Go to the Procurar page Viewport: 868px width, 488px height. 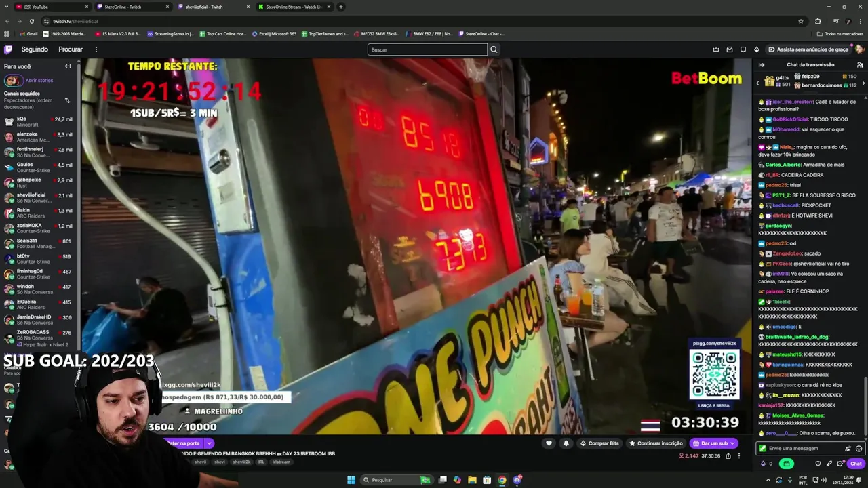point(71,49)
